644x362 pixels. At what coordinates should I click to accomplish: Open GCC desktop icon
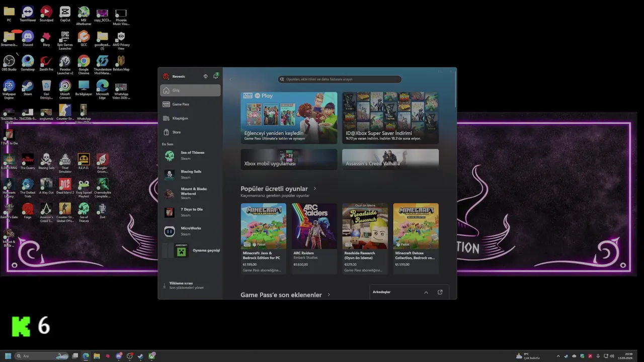coord(84,39)
